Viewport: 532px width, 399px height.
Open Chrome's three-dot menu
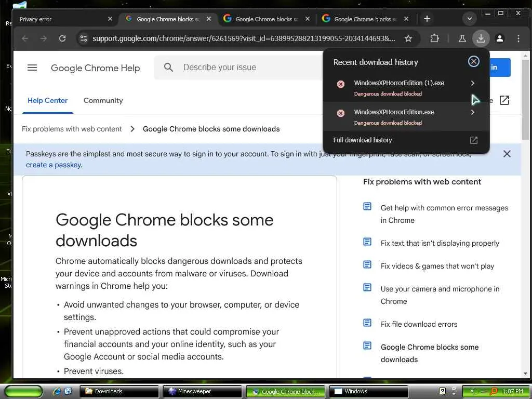518,38
